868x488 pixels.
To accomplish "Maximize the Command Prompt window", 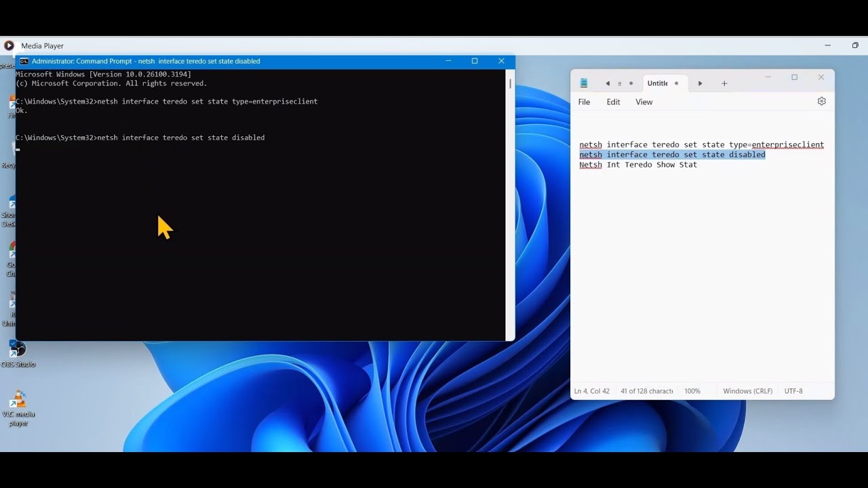I will [x=475, y=61].
